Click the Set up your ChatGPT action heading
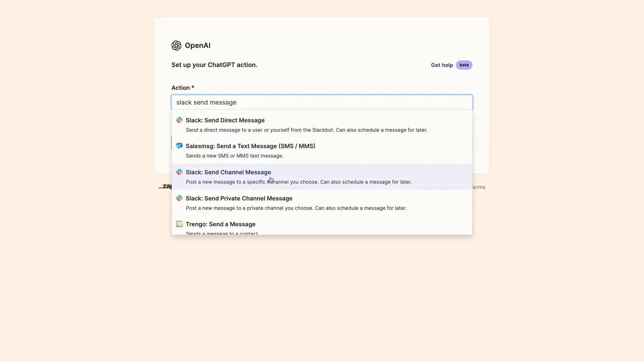This screenshot has height=362, width=644. tap(214, 65)
